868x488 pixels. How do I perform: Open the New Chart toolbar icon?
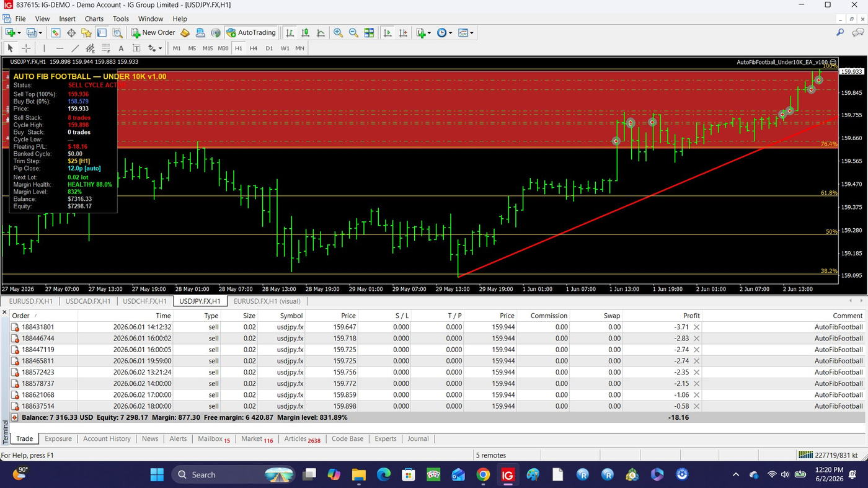pyautogui.click(x=10, y=32)
